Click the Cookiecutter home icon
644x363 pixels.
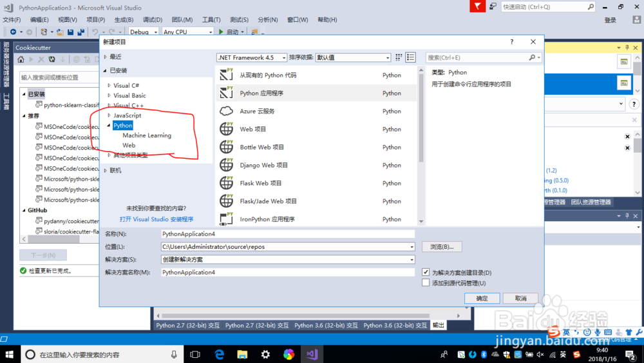(x=21, y=59)
